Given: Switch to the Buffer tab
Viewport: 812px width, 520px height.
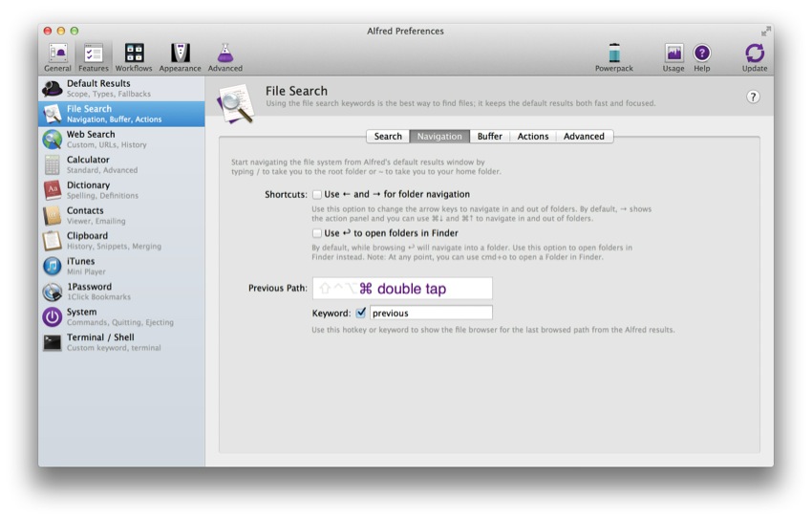Looking at the screenshot, I should click(490, 137).
